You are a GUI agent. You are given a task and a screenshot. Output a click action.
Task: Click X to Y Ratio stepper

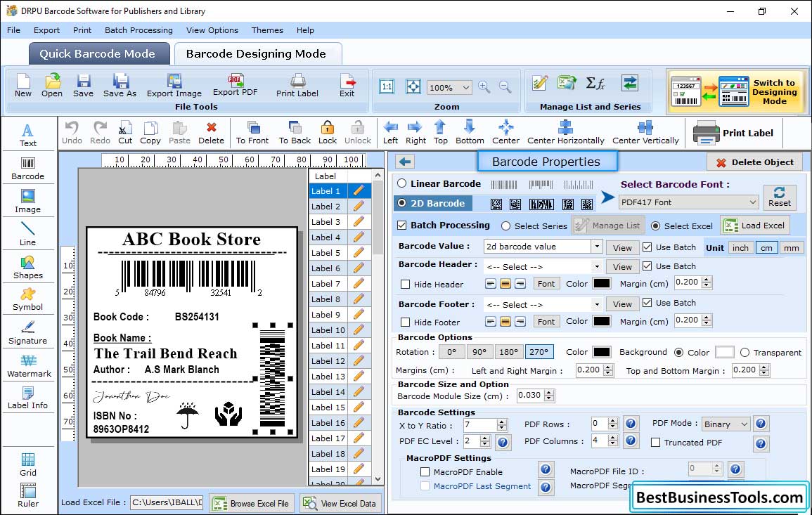click(x=501, y=426)
